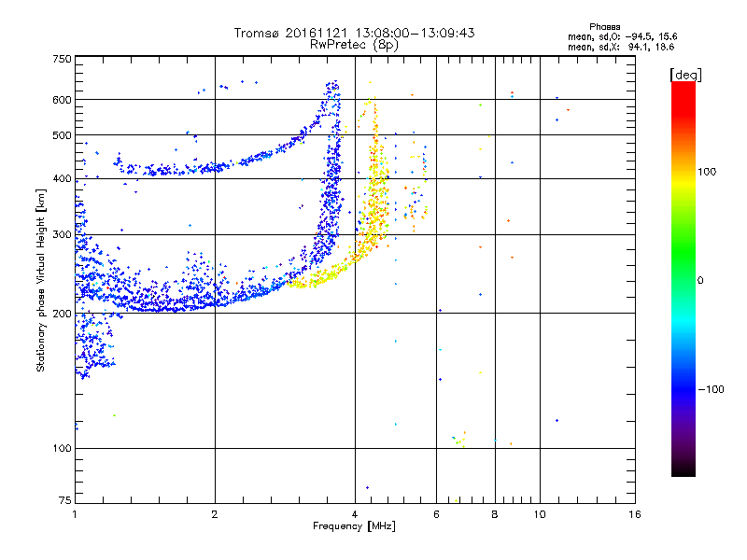Click the y-axis tick label "600"
The width and height of the screenshot is (747, 560).
pyautogui.click(x=62, y=100)
